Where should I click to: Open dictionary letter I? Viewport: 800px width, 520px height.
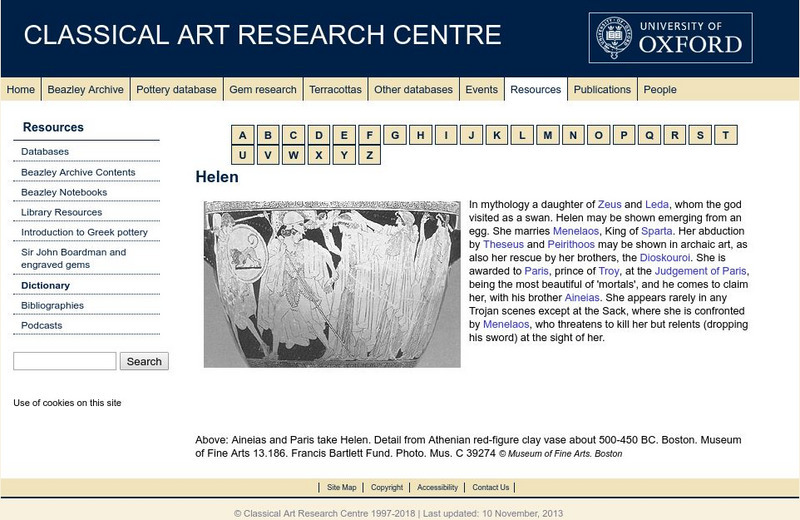tap(446, 135)
